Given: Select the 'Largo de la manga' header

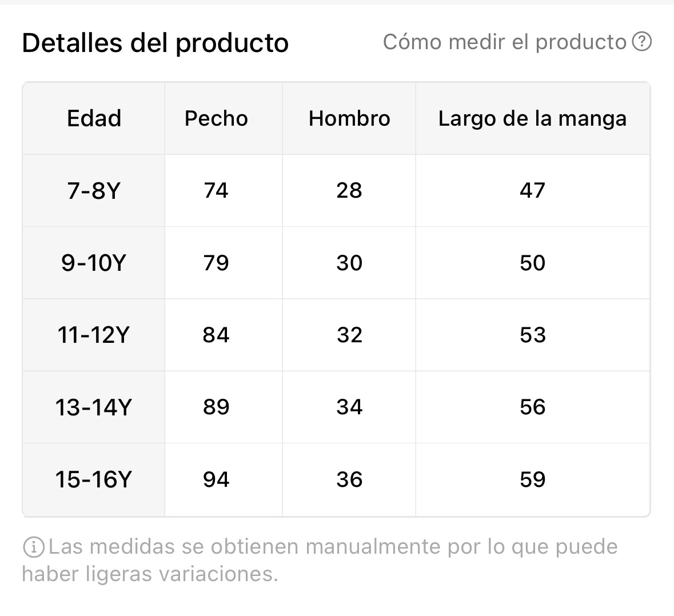Looking at the screenshot, I should coord(533,118).
